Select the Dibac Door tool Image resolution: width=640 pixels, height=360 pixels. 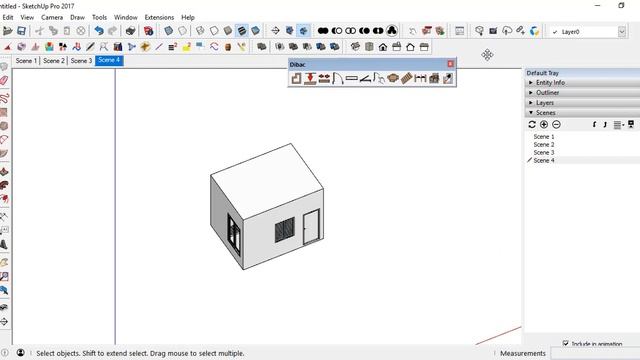338,78
